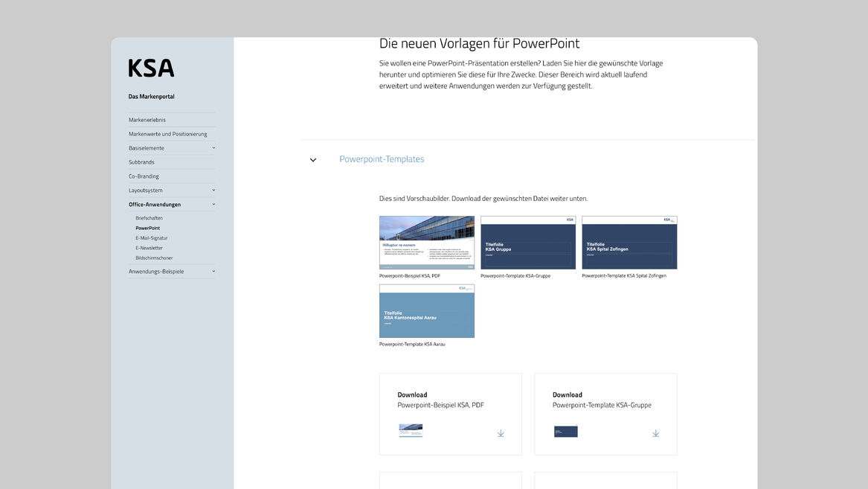Open Markenerlebnis menu item
This screenshot has width=868, height=489.
(x=147, y=120)
